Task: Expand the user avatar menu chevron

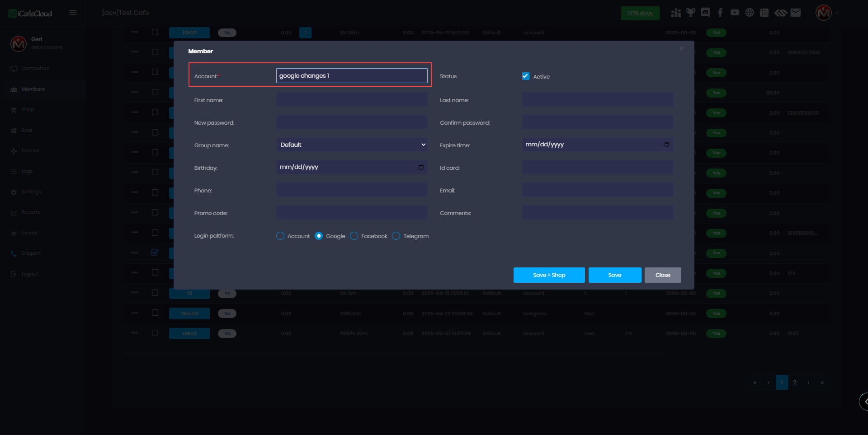Action: pos(837,13)
